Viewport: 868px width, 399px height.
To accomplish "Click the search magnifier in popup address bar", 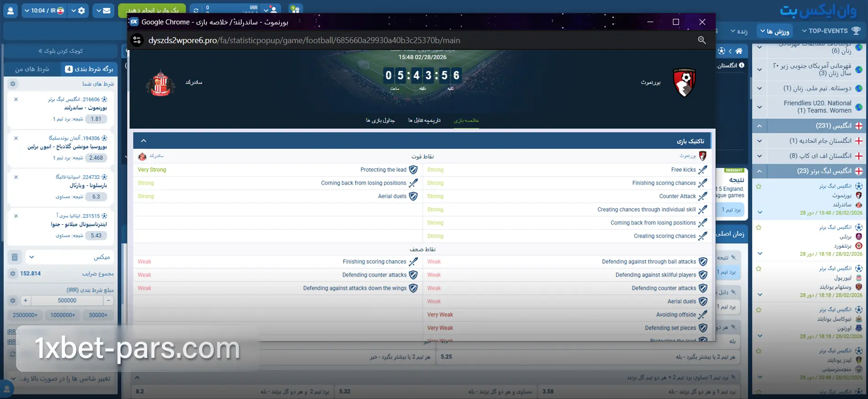I will click(702, 40).
